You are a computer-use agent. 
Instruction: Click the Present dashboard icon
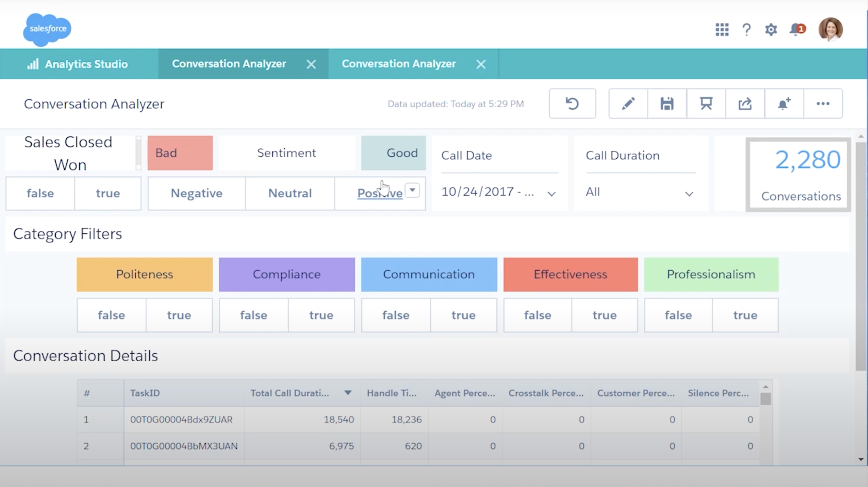pyautogui.click(x=706, y=104)
